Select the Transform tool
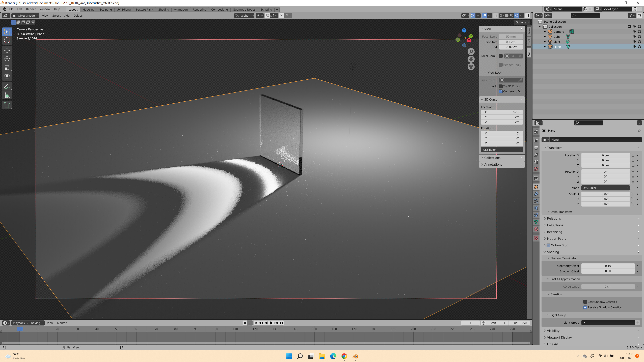Screen dimensions: 644x362 7,76
